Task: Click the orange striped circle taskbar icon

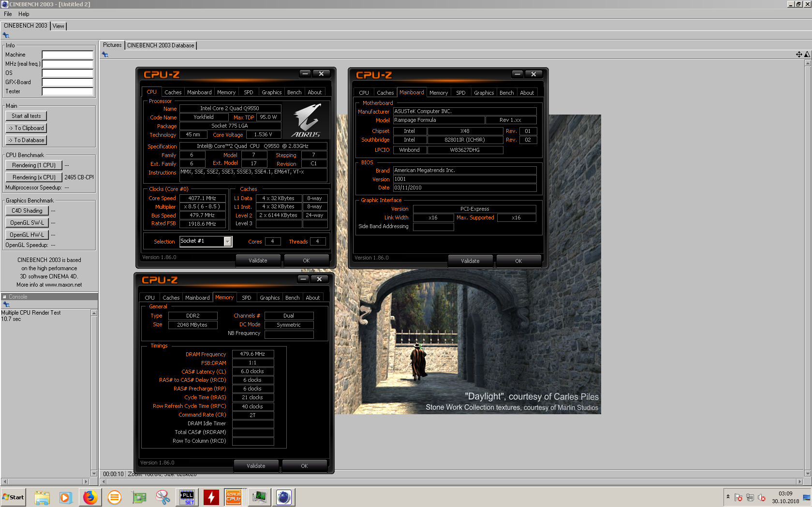Action: [x=115, y=497]
